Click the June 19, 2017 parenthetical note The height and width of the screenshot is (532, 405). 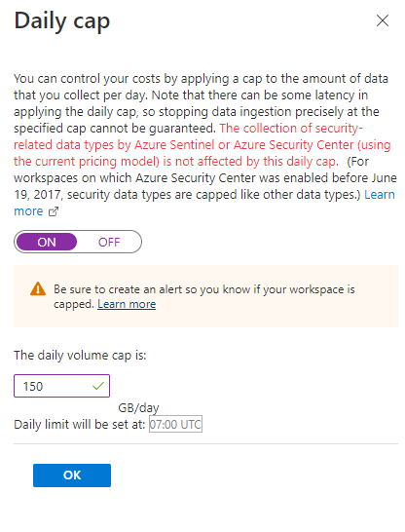click(205, 178)
